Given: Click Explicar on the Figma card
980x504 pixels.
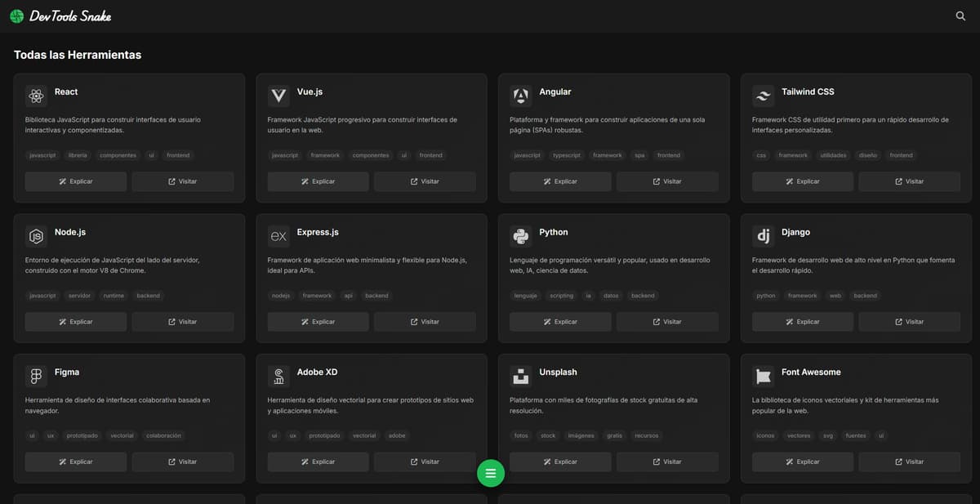Looking at the screenshot, I should [x=76, y=462].
